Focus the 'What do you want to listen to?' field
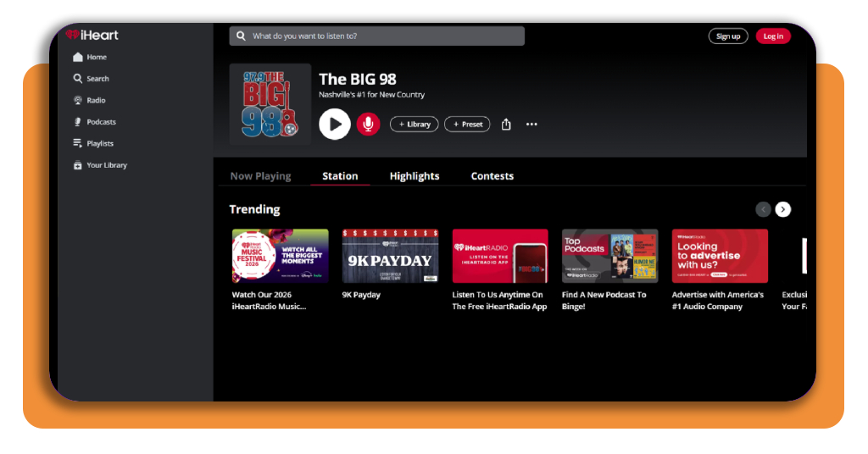The height and width of the screenshot is (454, 868). (x=377, y=36)
